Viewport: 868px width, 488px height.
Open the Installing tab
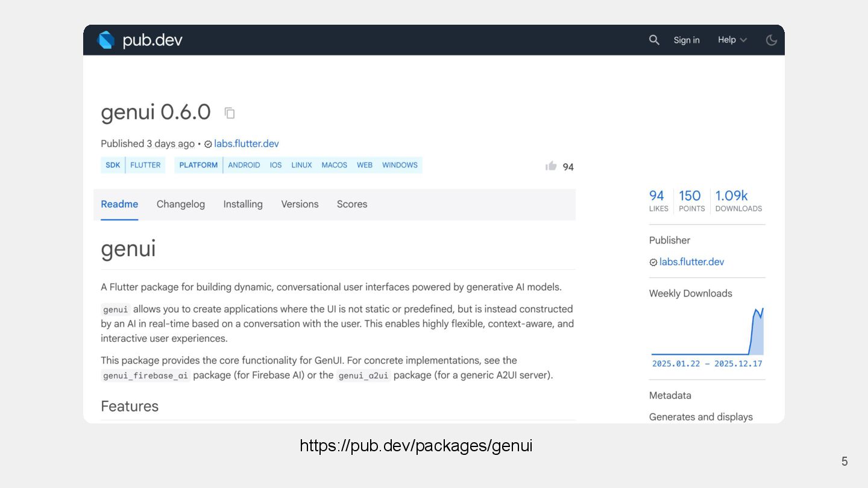click(x=243, y=204)
